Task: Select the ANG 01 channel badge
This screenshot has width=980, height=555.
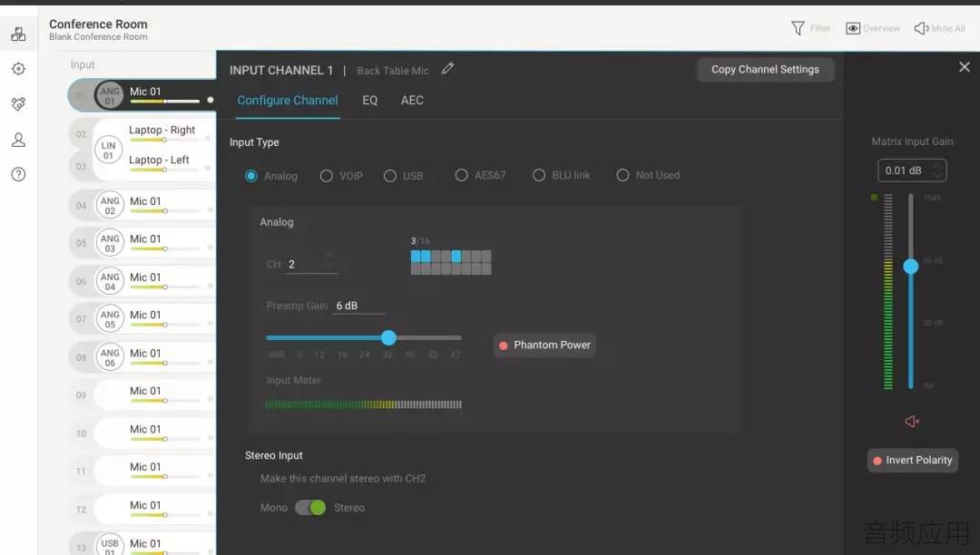Action: [x=110, y=95]
